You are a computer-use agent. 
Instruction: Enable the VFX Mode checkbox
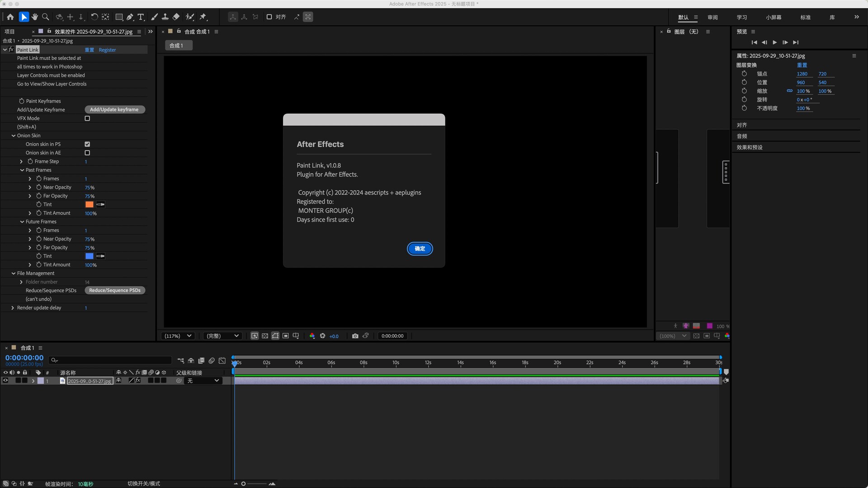87,118
